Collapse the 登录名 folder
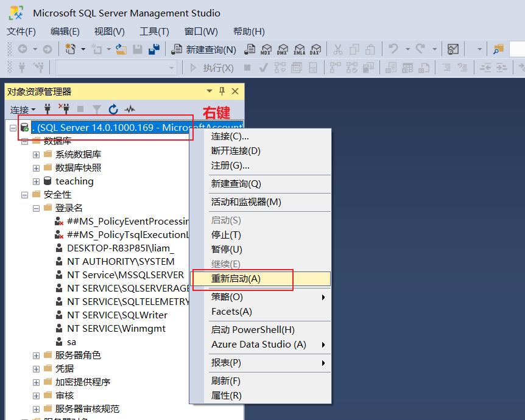 36,208
